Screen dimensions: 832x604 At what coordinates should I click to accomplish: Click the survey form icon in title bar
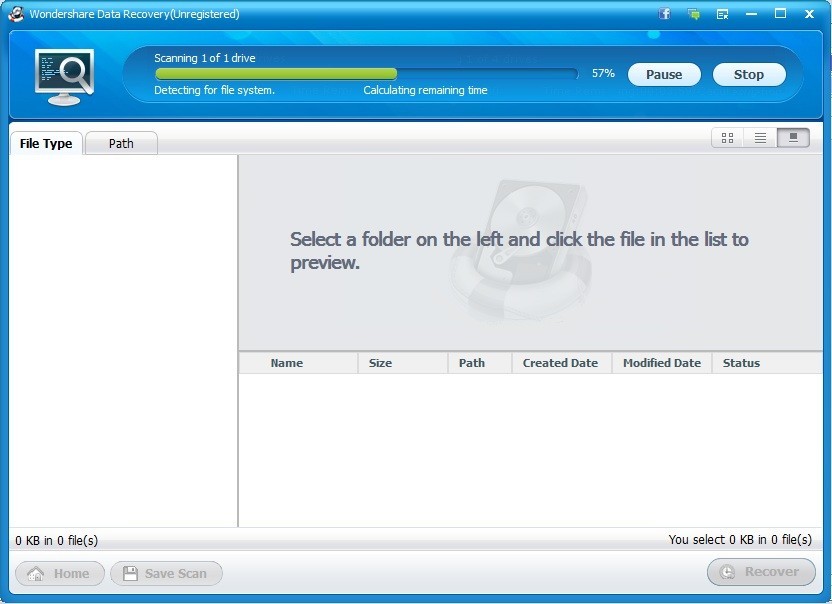click(x=722, y=13)
